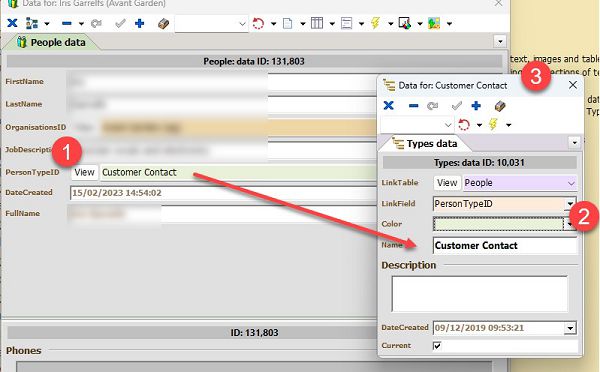
Task: Click the eraser icon in People toolbar
Action: pyautogui.click(x=163, y=24)
